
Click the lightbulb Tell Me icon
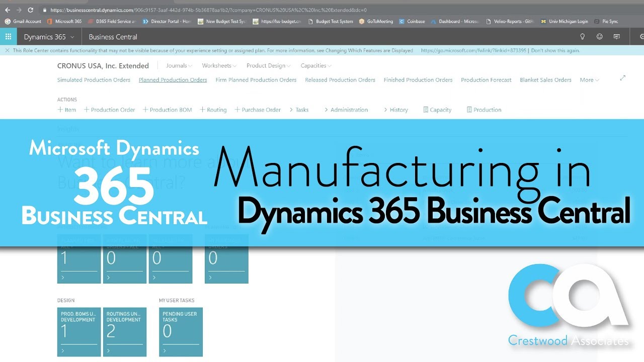pyautogui.click(x=583, y=37)
